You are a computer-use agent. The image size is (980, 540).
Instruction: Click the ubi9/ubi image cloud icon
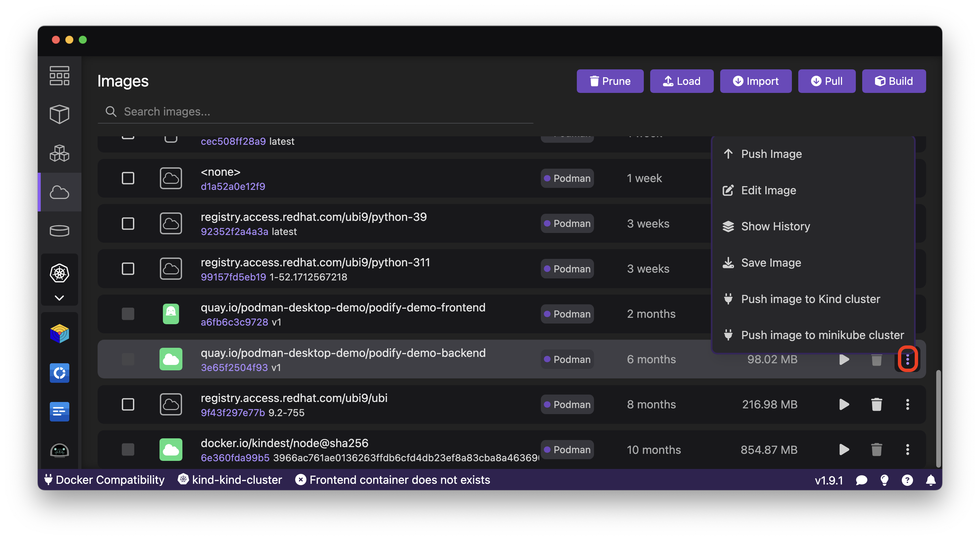pyautogui.click(x=171, y=404)
